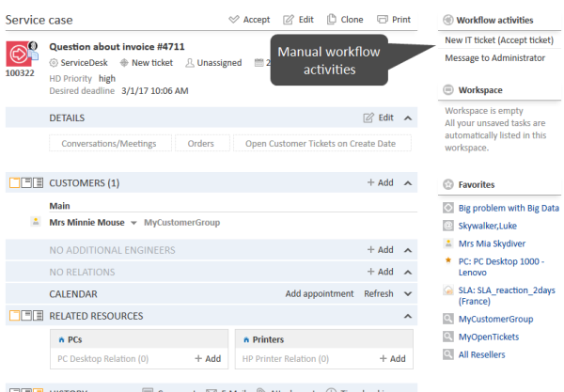Select the Conversations/Meetings tab
This screenshot has height=392, width=564.
[110, 144]
